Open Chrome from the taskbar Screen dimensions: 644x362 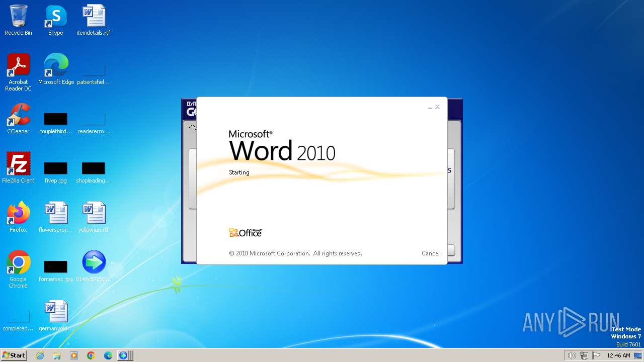[x=91, y=355]
